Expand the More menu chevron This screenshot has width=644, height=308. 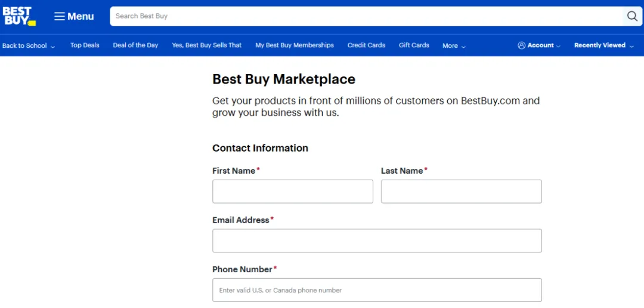pyautogui.click(x=463, y=46)
